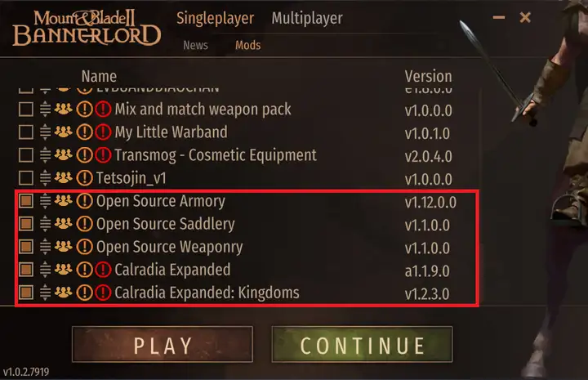Image resolution: width=588 pixels, height=380 pixels.
Task: Click the group icon on the Open Source Saddlery row
Action: tap(64, 224)
